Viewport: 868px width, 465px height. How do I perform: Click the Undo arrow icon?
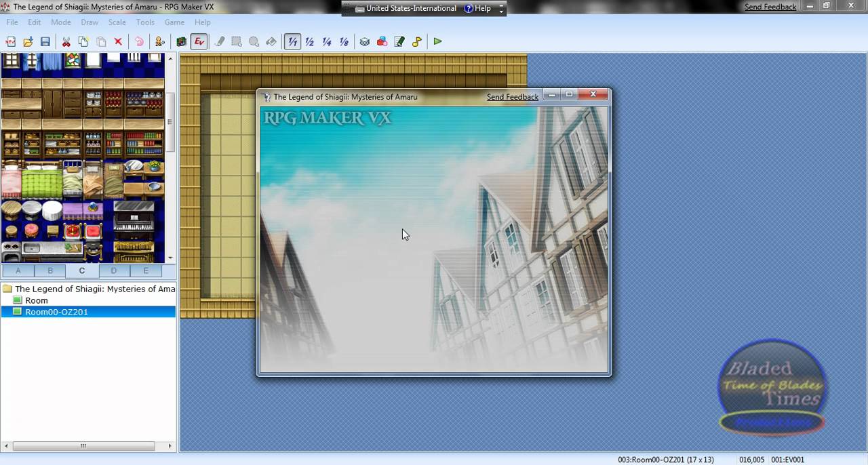pyautogui.click(x=139, y=41)
